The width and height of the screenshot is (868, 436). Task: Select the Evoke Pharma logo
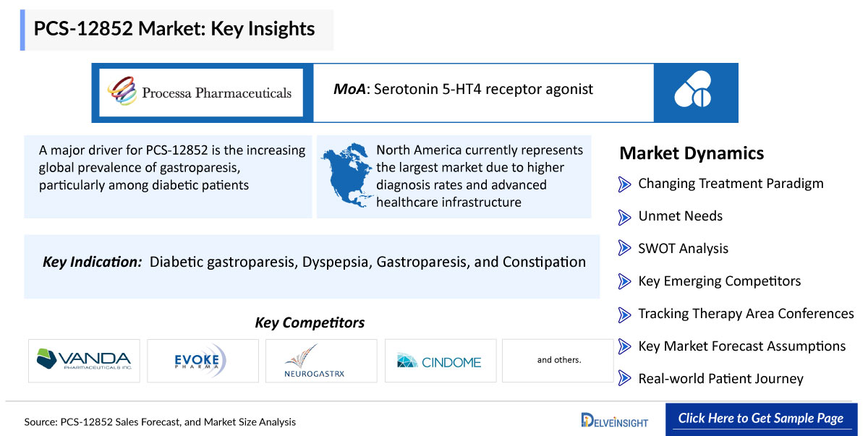pos(202,360)
